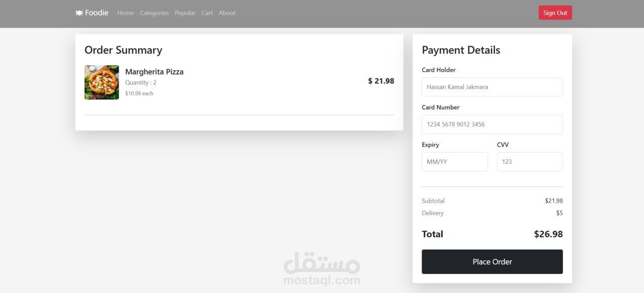This screenshot has width=644, height=293.
Task: Click the Total $26.98 amount
Action: 548,234
